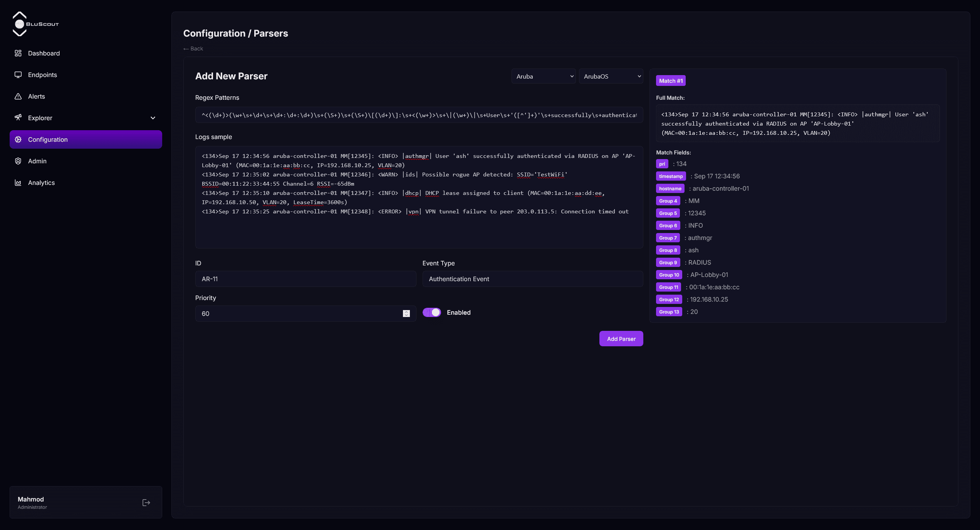The height and width of the screenshot is (530, 980).
Task: Click the Explorer telescope icon
Action: (x=18, y=118)
